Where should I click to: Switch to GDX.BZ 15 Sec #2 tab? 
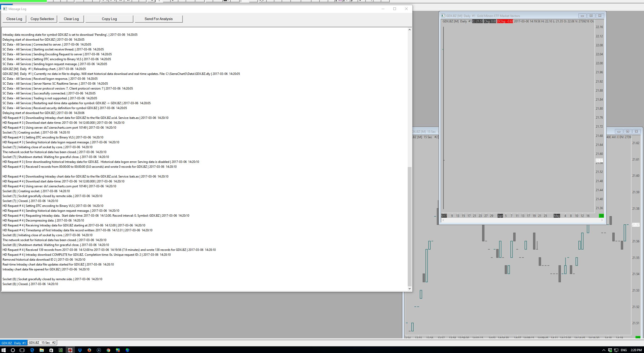[42, 343]
